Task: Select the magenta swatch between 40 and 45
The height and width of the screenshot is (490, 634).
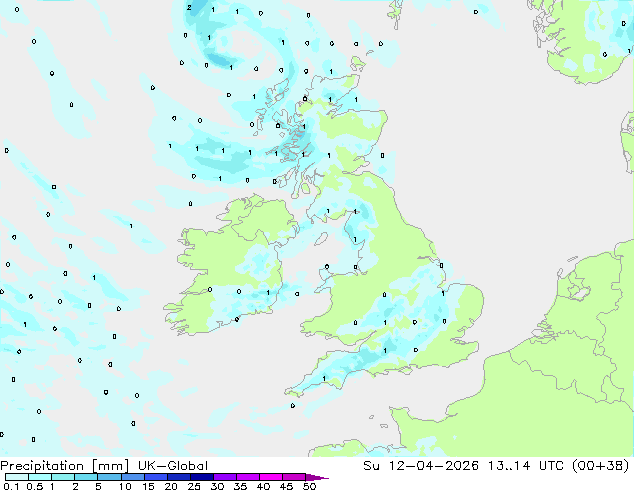Action: pos(271,477)
